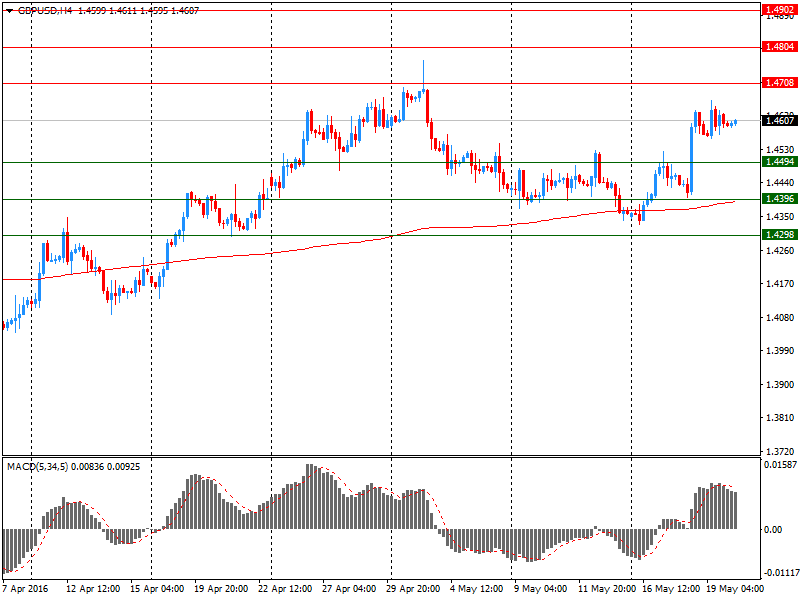This screenshot has height=600, width=800.
Task: Click the 1.3810 price scale value
Action: pos(781,418)
